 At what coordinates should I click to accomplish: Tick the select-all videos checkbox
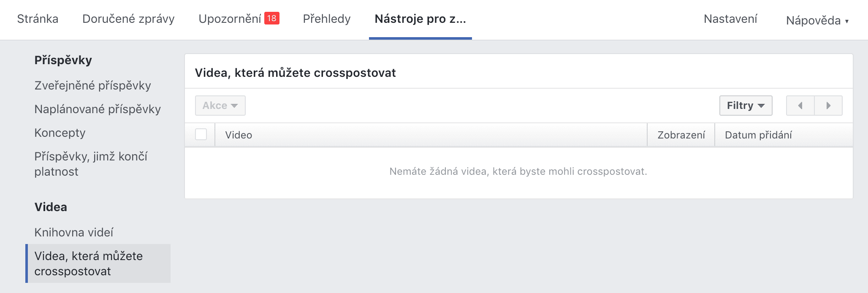[201, 135]
